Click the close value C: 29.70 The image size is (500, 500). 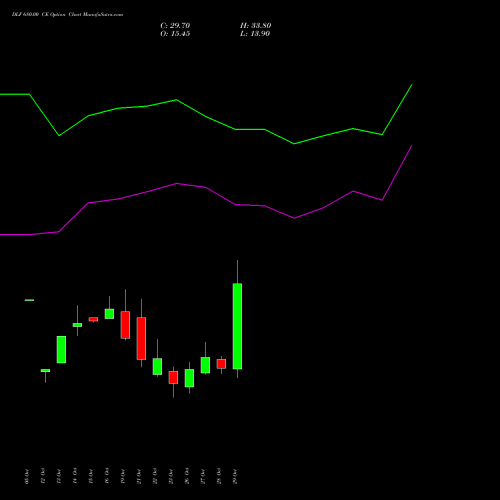pyautogui.click(x=175, y=26)
